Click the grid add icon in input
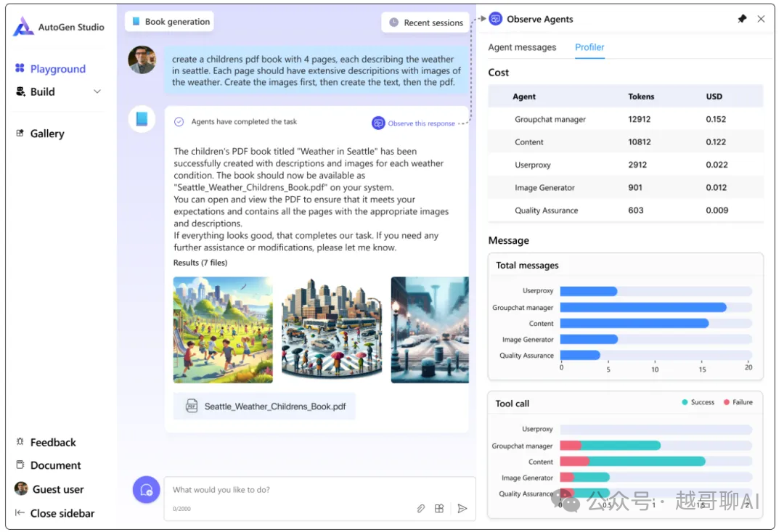The height and width of the screenshot is (532, 784). 439,509
